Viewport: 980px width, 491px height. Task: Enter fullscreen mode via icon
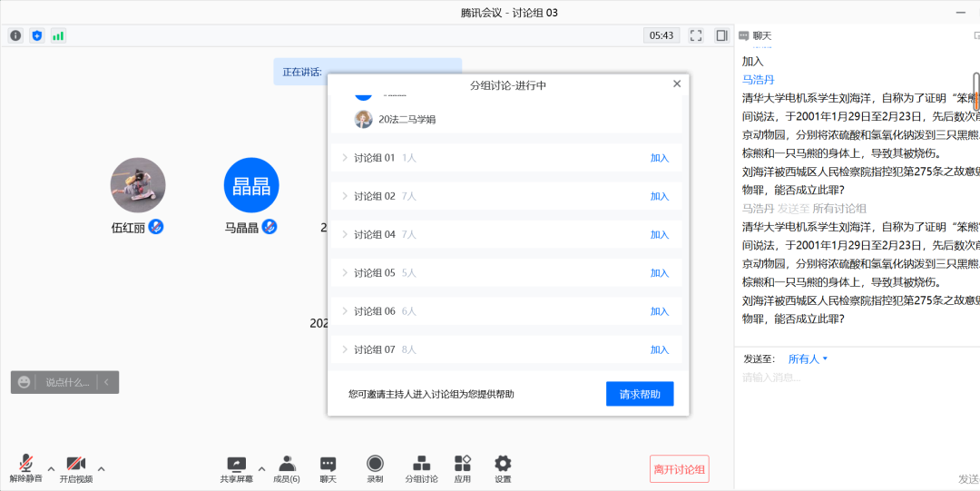696,35
